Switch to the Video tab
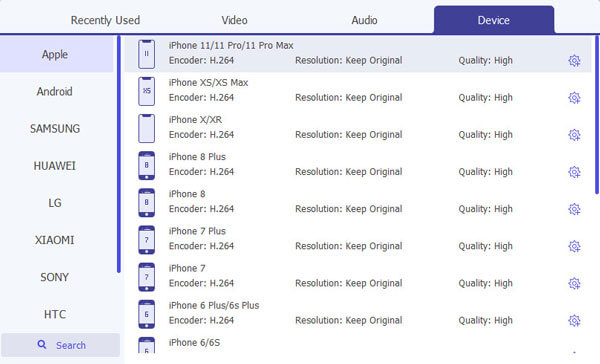This screenshot has width=600, height=364. point(234,20)
